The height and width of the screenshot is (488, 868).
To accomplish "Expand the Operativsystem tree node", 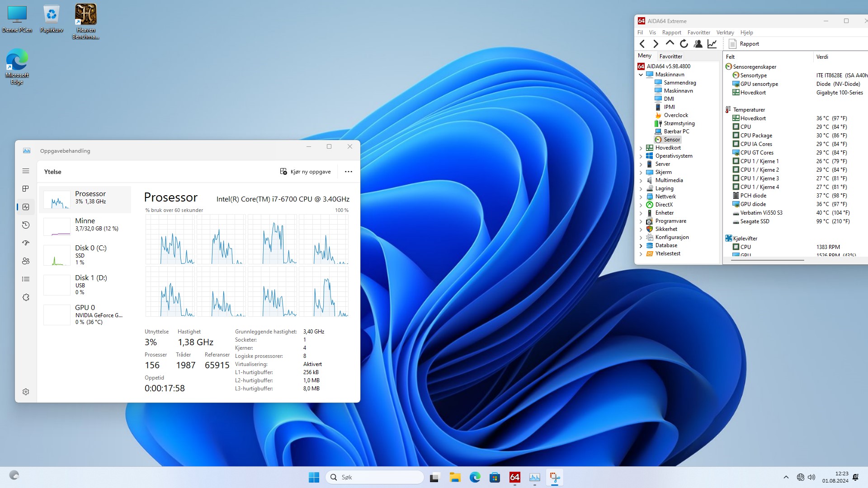I will click(641, 156).
